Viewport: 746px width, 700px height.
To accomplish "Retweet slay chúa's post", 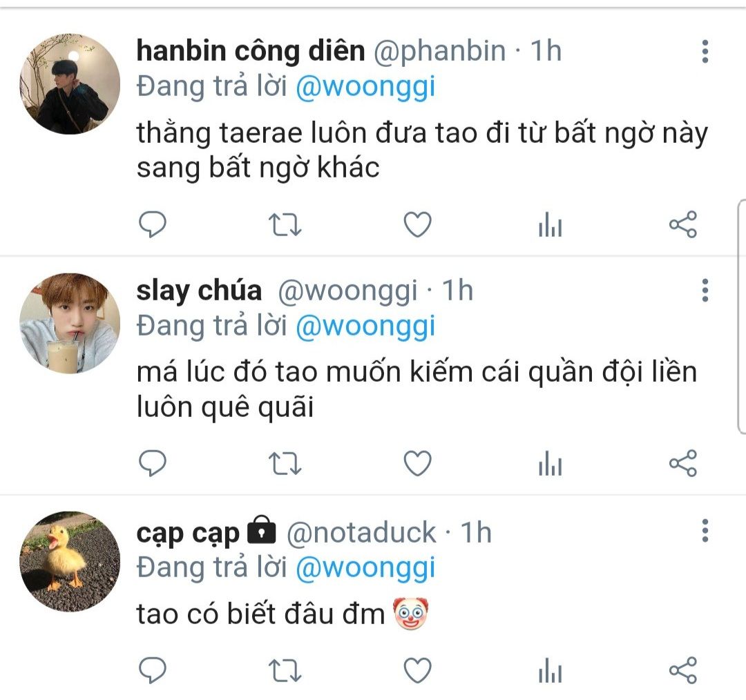I will click(x=285, y=463).
